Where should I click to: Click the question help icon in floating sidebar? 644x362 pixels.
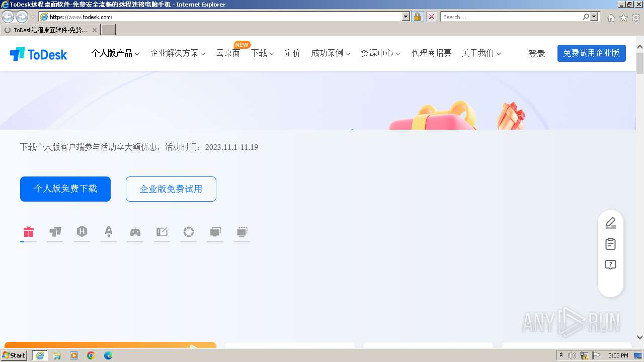[610, 265]
